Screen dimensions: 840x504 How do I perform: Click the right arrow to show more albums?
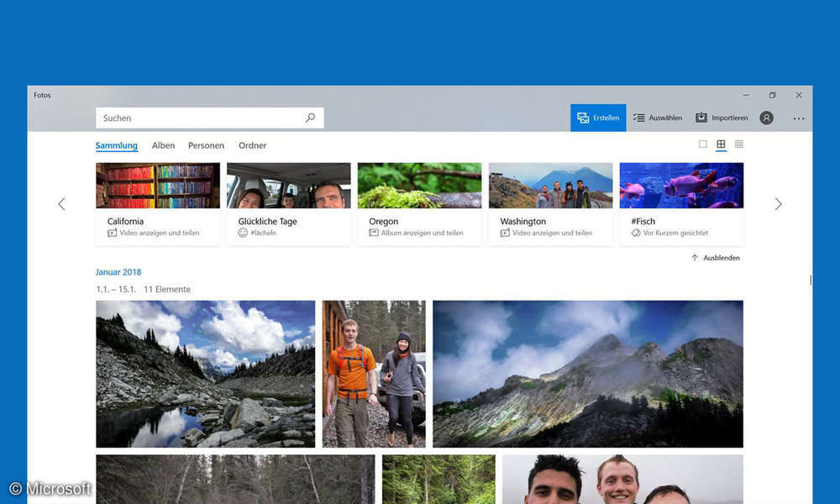tap(779, 204)
